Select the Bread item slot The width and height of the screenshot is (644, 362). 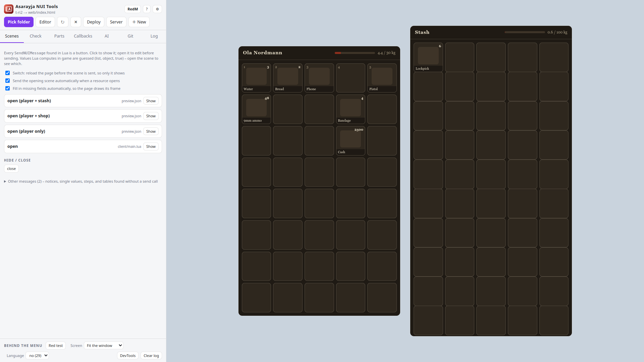coord(288,78)
